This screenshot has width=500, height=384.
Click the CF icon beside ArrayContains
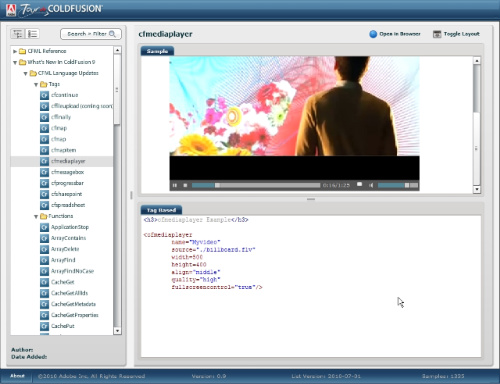tap(44, 238)
